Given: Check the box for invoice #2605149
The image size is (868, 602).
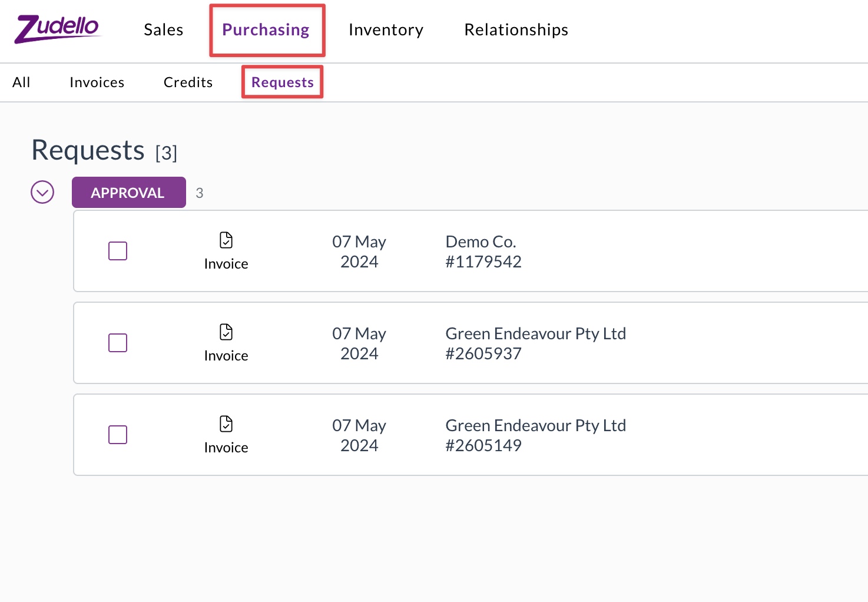Looking at the screenshot, I should (118, 435).
